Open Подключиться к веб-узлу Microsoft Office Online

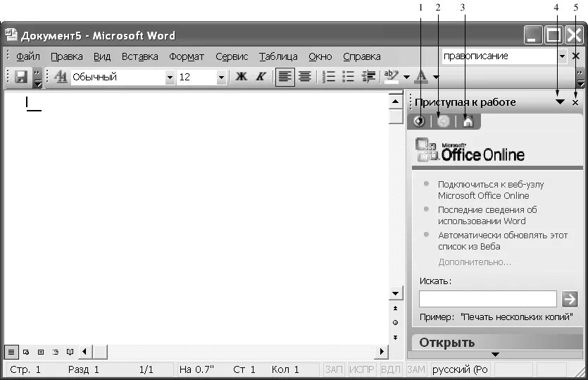tap(491, 190)
